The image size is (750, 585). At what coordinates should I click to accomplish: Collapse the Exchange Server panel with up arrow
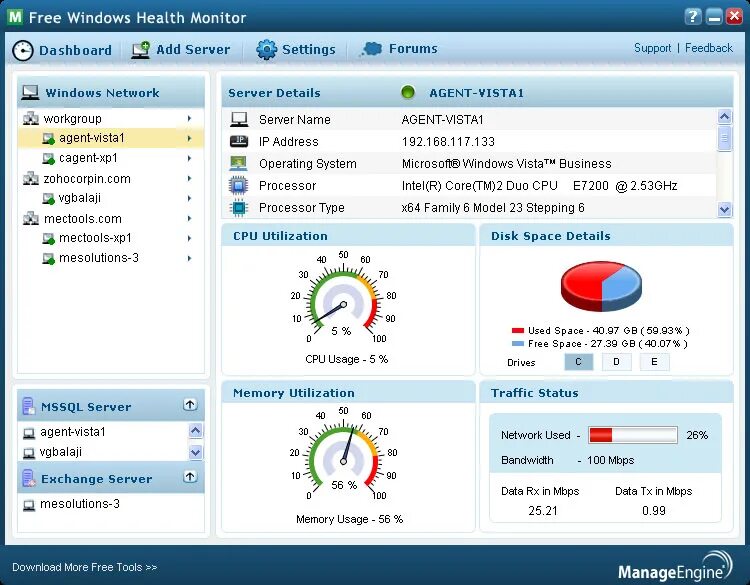pyautogui.click(x=190, y=476)
